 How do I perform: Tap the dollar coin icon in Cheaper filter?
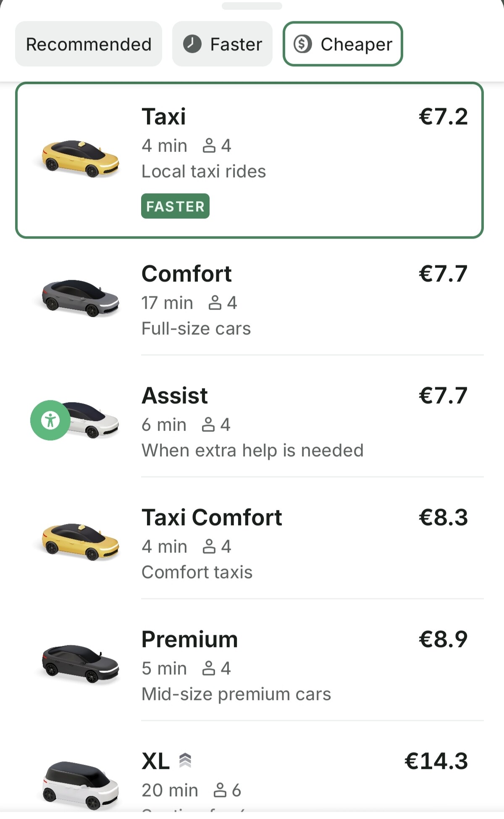coord(302,44)
